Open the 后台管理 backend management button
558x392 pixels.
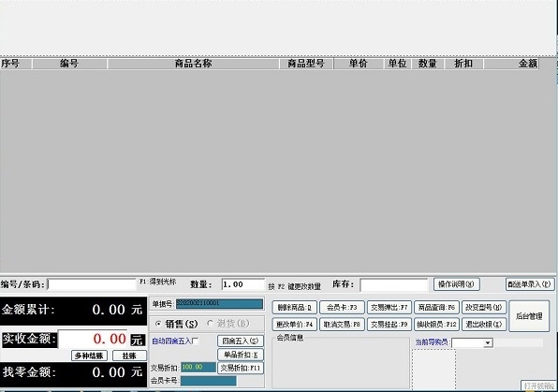pyautogui.click(x=529, y=316)
